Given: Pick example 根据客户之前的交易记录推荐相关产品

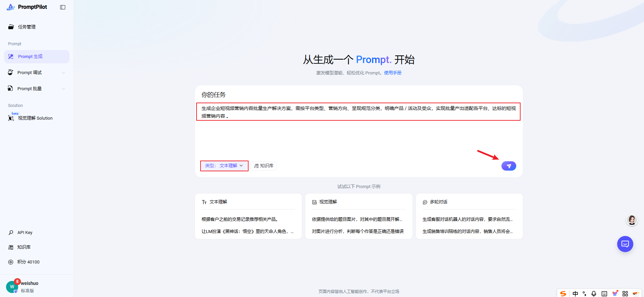Looking at the screenshot, I should pyautogui.click(x=240, y=219).
